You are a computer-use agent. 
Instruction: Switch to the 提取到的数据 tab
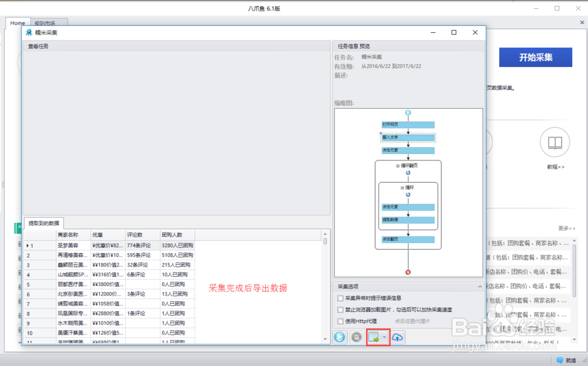point(44,223)
